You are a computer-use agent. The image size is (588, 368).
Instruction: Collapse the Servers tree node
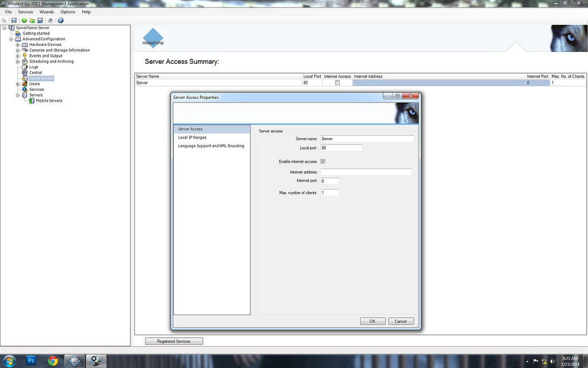click(x=18, y=95)
